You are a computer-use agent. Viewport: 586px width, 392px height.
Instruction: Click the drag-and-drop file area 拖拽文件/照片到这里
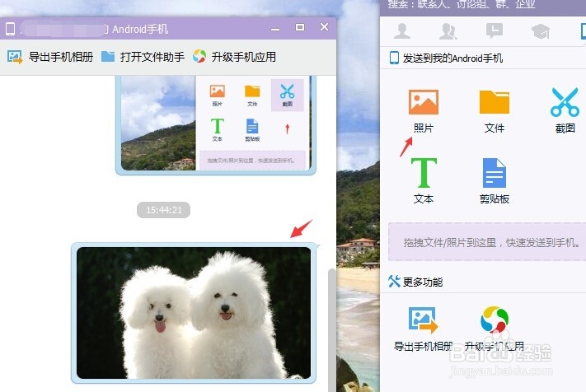(x=487, y=242)
